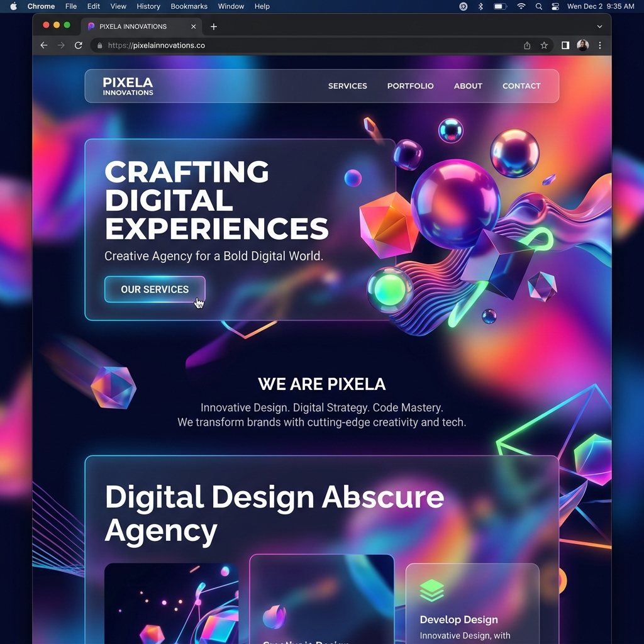Click the Innovative Design. Digital Strategy. line

click(321, 408)
